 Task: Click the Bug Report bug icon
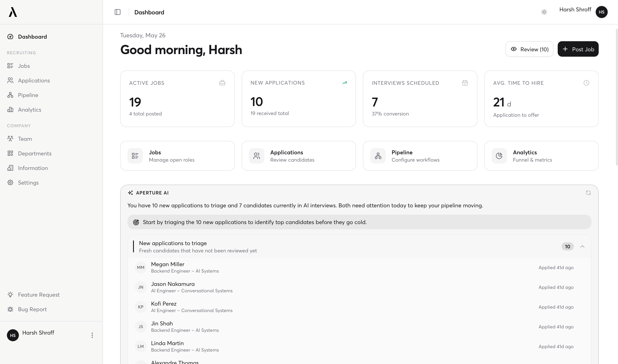pyautogui.click(x=10, y=309)
